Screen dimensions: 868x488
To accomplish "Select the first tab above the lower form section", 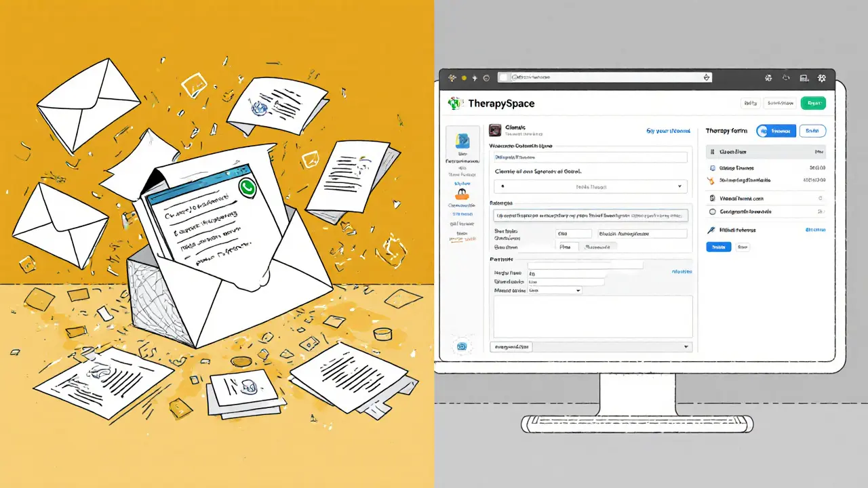I will (568, 247).
